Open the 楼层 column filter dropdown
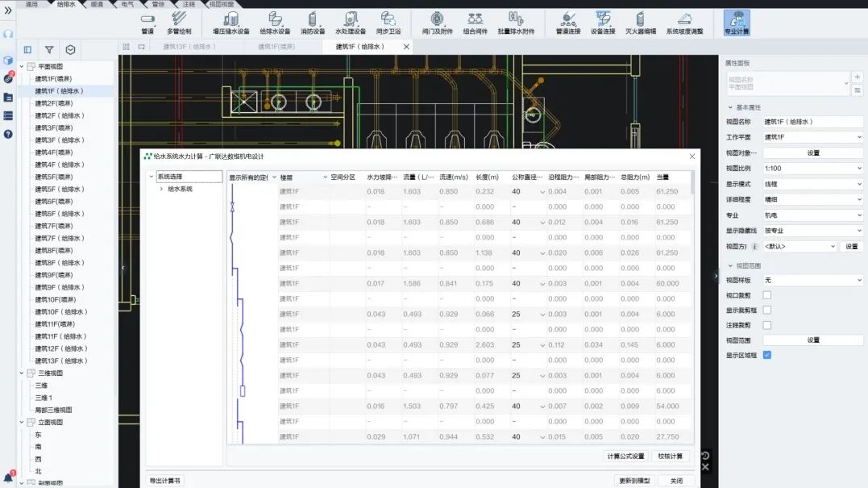 click(325, 177)
